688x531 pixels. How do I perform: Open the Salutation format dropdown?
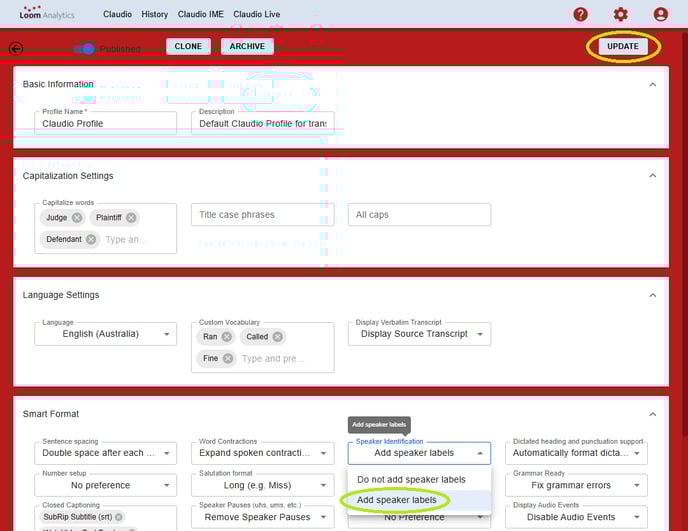click(262, 485)
